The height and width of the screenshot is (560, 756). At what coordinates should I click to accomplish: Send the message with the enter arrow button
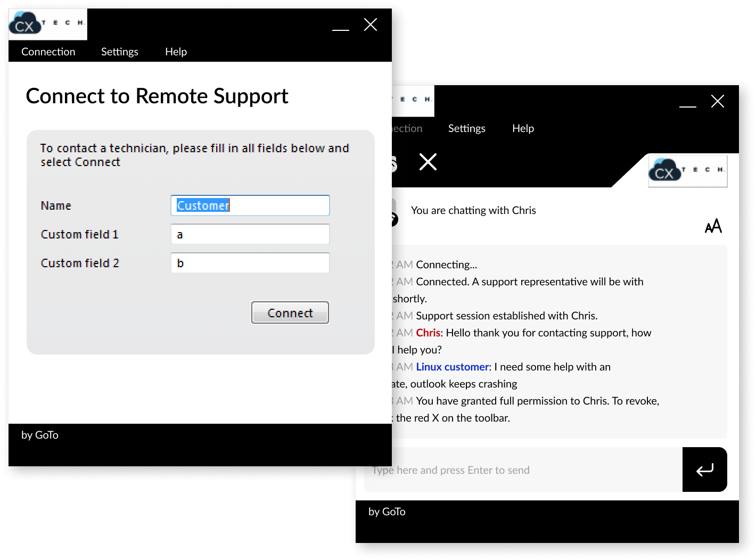click(x=704, y=470)
